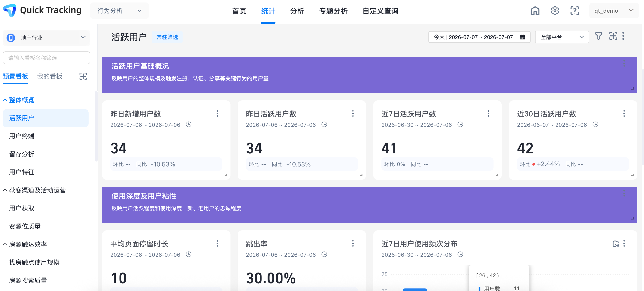The height and width of the screenshot is (291, 644).
Task: Open more menu on 平均页面停留时长 card
Action: [x=217, y=243]
